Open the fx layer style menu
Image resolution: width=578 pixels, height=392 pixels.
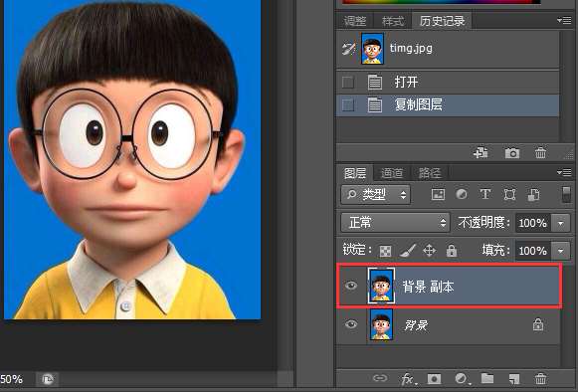coord(408,379)
